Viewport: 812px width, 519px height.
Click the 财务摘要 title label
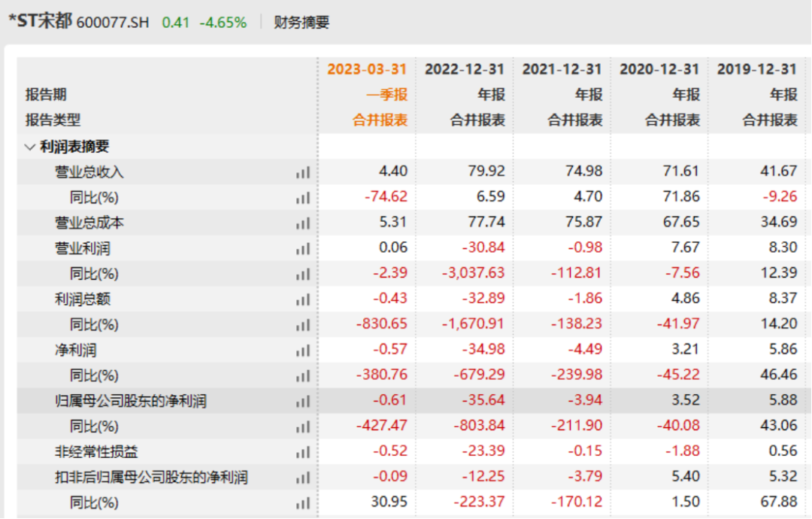pos(301,23)
